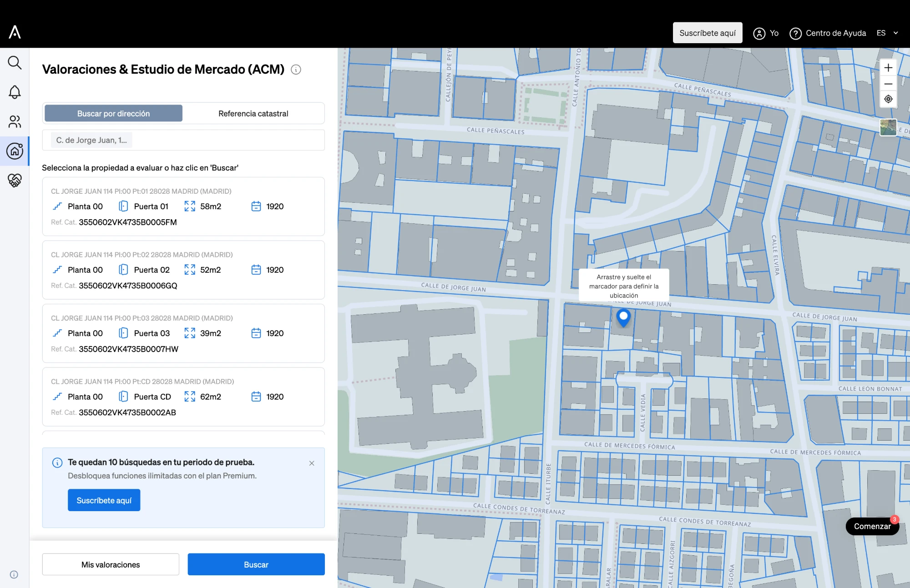Click the floor icon in Puerta 01 card

click(57, 206)
